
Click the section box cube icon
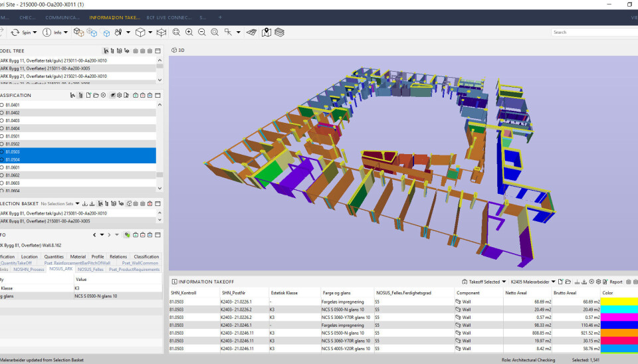pyautogui.click(x=161, y=32)
